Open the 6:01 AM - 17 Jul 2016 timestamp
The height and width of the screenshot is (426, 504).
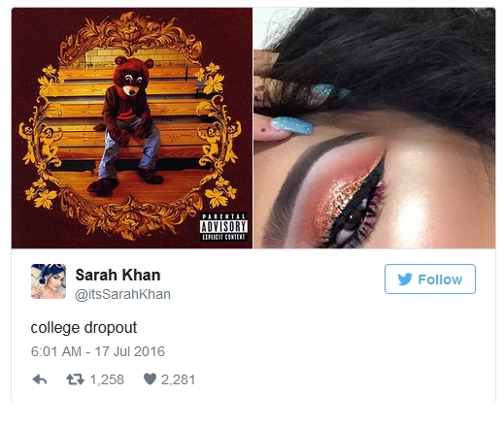point(98,351)
